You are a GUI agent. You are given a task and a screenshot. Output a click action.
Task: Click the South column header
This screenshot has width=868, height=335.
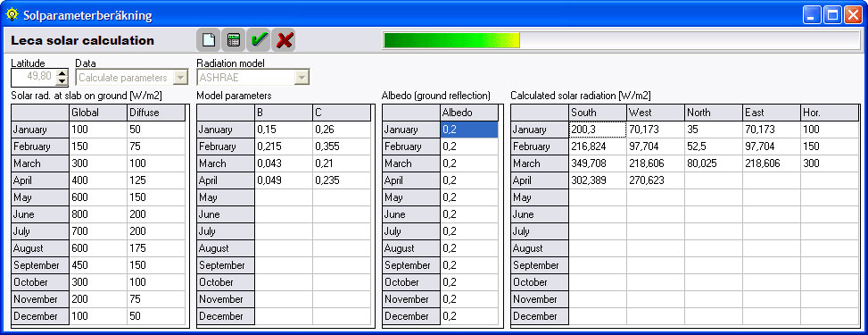point(598,113)
